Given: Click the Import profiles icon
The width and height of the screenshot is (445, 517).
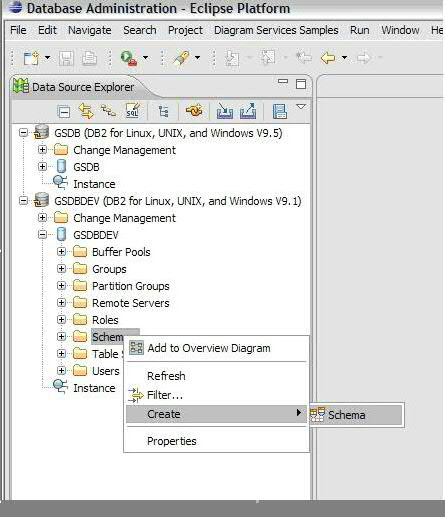Looking at the screenshot, I should tap(225, 111).
